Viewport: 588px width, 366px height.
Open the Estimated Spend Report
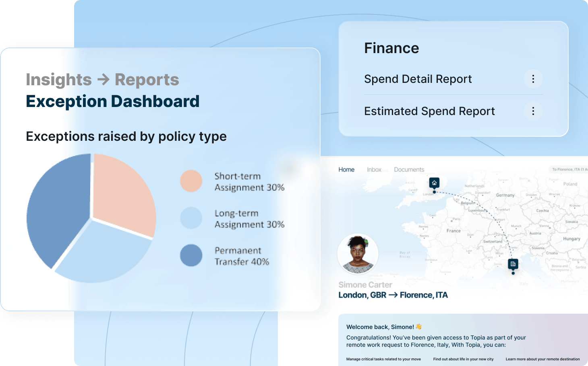point(429,111)
